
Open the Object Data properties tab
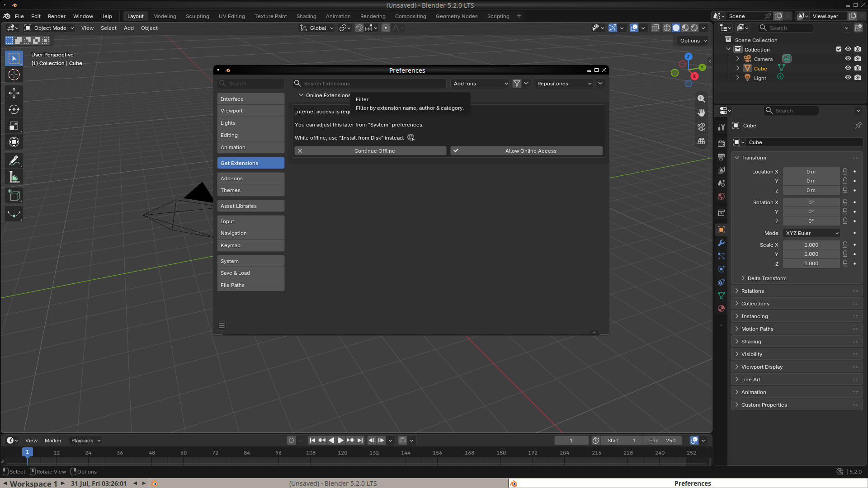click(x=721, y=295)
